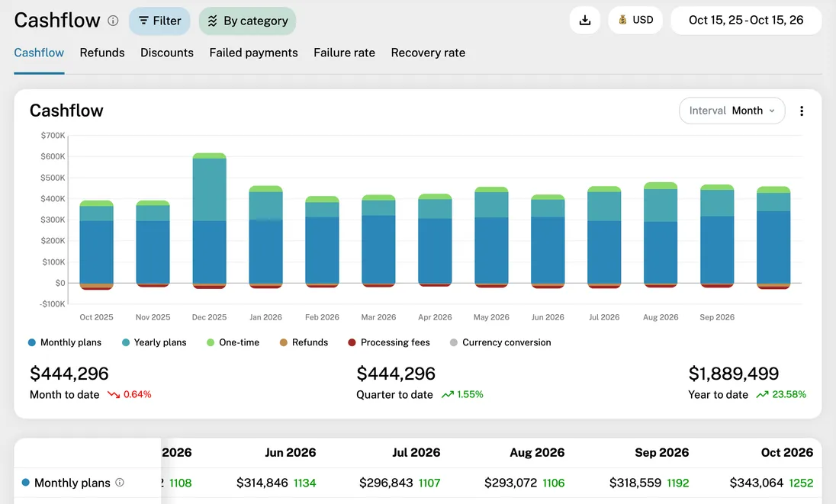Click the Aug 2026 bar in chart
The height and width of the screenshot is (504, 836).
click(x=661, y=235)
